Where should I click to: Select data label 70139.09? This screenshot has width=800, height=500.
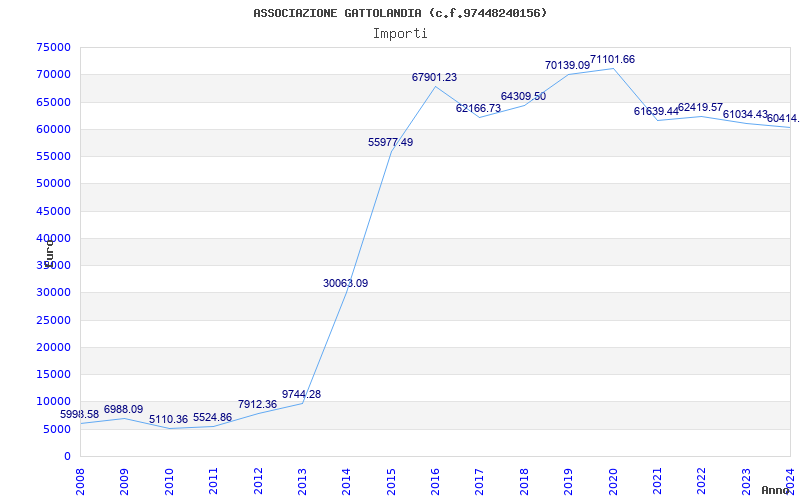point(567,65)
